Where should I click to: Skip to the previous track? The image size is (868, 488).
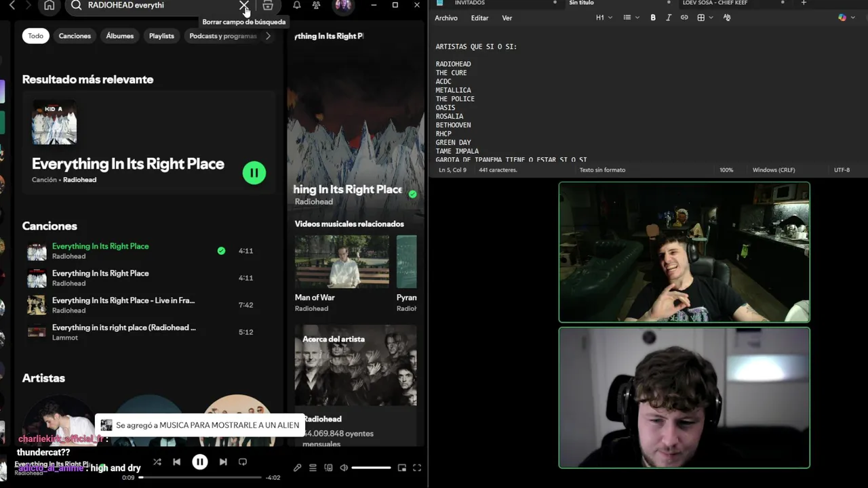176,462
